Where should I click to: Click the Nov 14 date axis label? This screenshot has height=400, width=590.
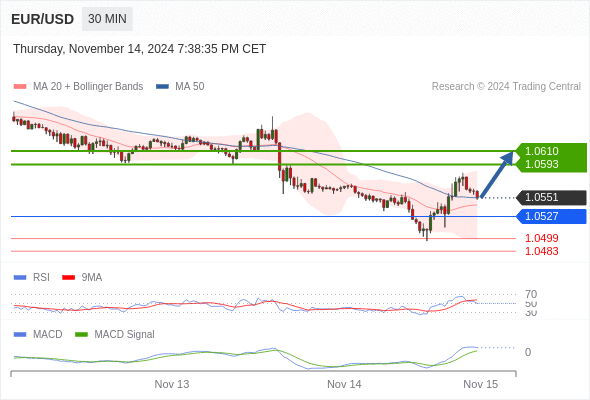[x=344, y=384]
